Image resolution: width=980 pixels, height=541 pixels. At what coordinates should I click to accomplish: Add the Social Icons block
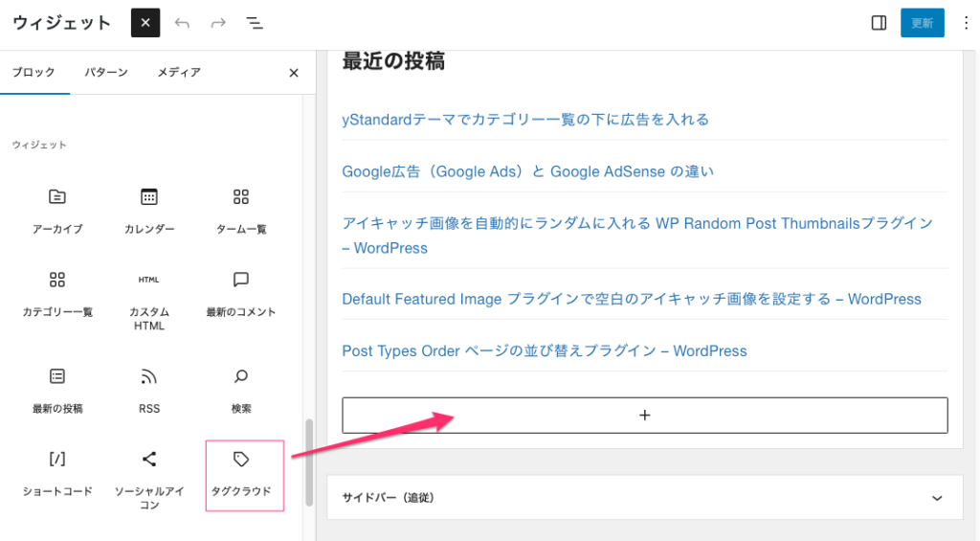click(149, 474)
